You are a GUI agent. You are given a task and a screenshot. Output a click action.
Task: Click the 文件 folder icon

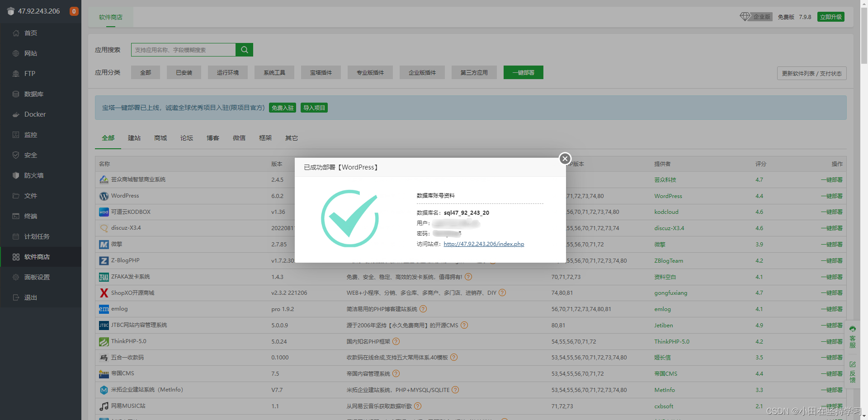pyautogui.click(x=16, y=196)
